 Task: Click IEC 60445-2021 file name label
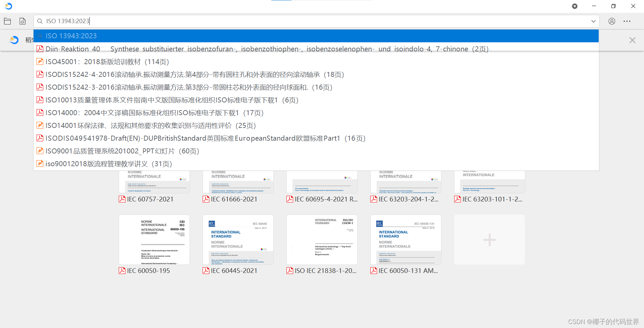coord(234,271)
